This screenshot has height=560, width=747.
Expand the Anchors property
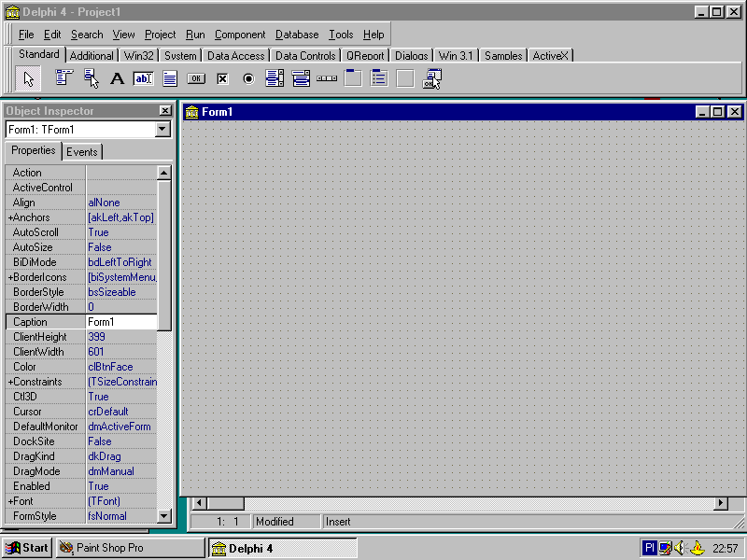coord(10,217)
